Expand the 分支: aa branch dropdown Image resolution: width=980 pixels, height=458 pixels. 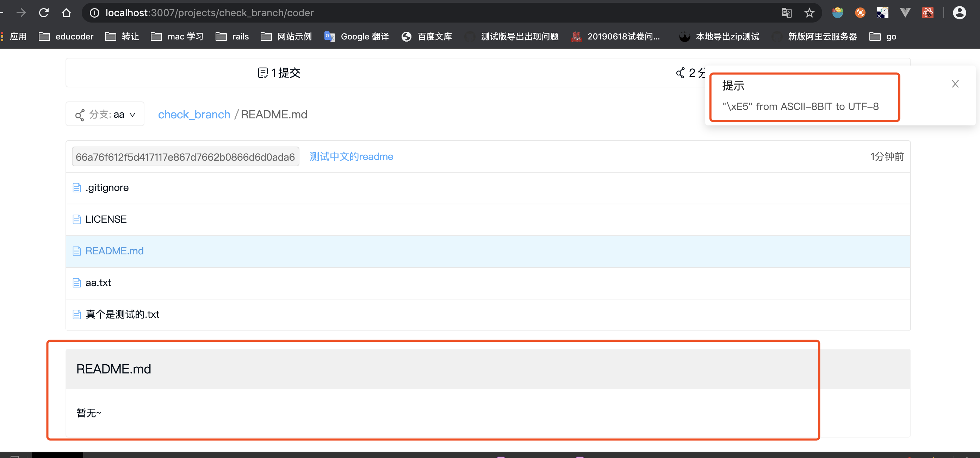click(105, 114)
